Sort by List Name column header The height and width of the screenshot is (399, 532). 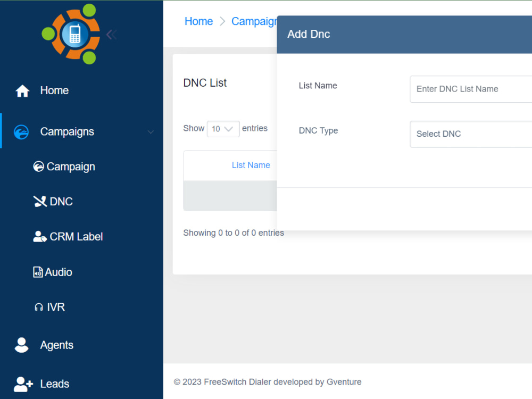pyautogui.click(x=251, y=165)
